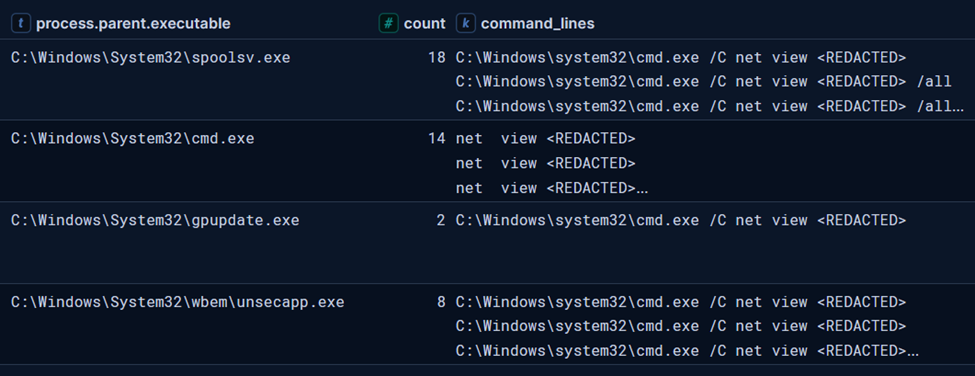The width and height of the screenshot is (975, 376).
Task: Sort by process.parent.executable column header
Action: pos(133,24)
